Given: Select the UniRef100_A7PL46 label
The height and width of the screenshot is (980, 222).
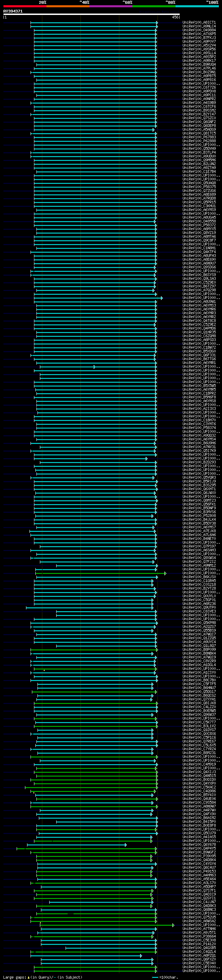Looking at the screenshot, I should 199,68.
